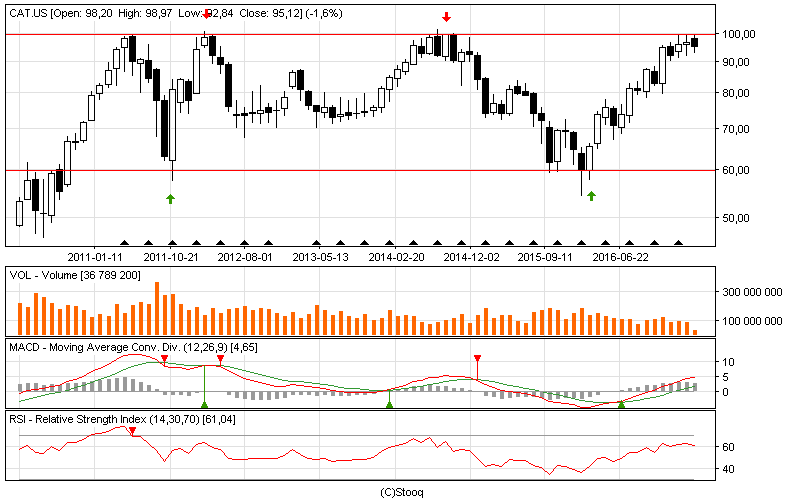800x500 pixels.
Task: Click the black triangle marker above the 2012-08-01 label
Action: click(244, 243)
